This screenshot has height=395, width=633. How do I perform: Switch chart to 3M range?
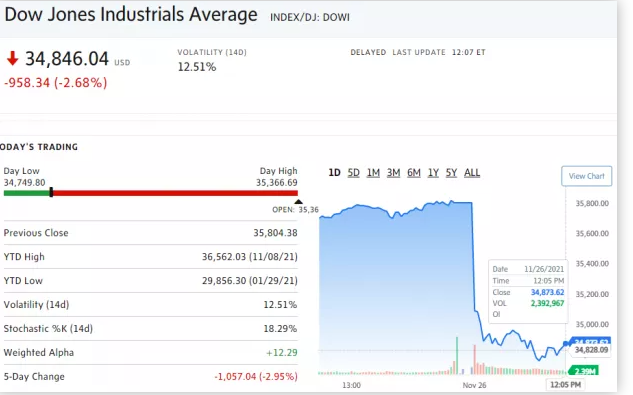coord(393,173)
